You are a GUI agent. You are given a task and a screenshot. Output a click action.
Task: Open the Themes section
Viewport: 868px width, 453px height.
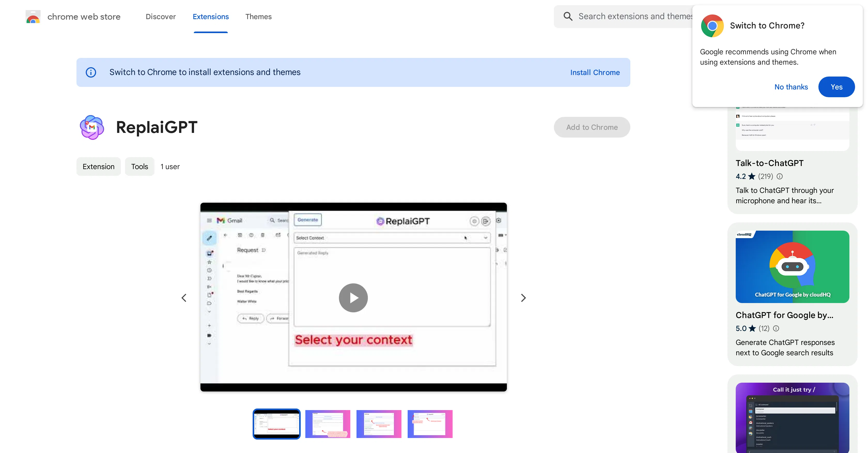pos(258,17)
